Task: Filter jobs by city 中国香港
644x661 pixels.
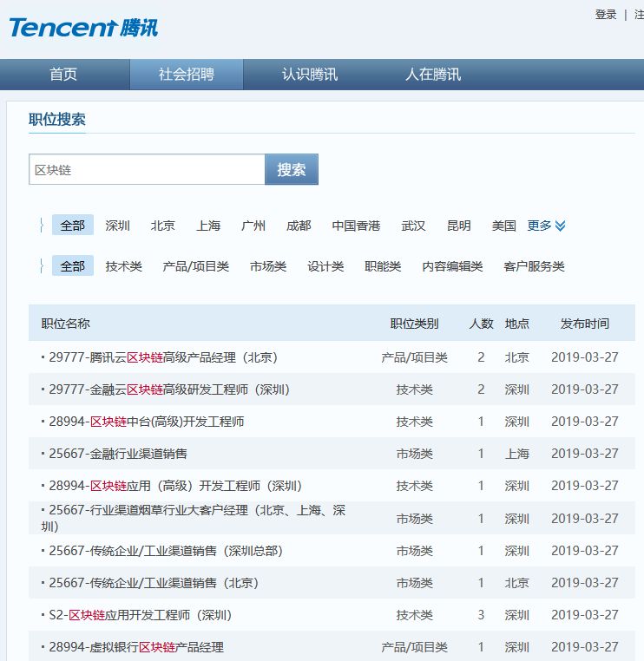Action: pyautogui.click(x=356, y=226)
